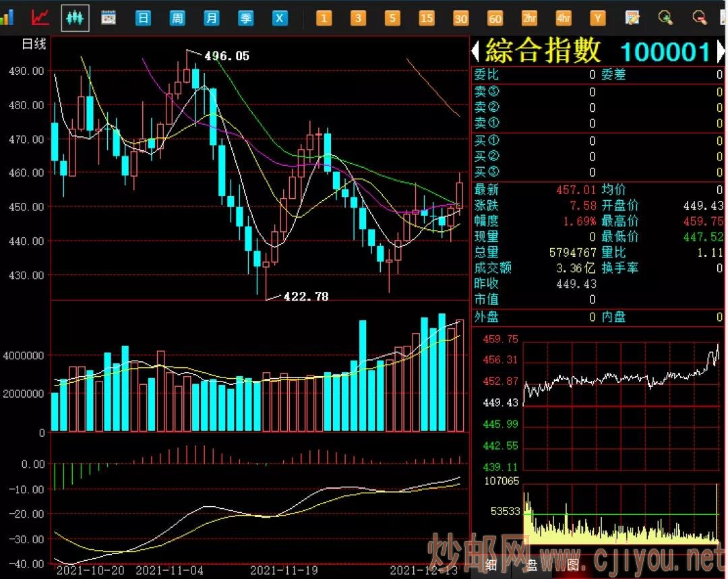Click the blue X toolbar button
Image resolution: width=728 pixels, height=579 pixels.
point(280,18)
